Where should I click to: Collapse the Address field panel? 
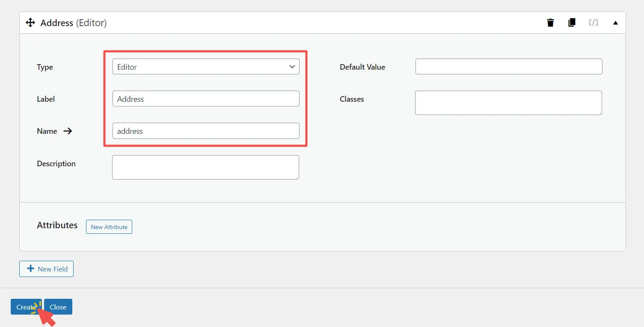[615, 23]
